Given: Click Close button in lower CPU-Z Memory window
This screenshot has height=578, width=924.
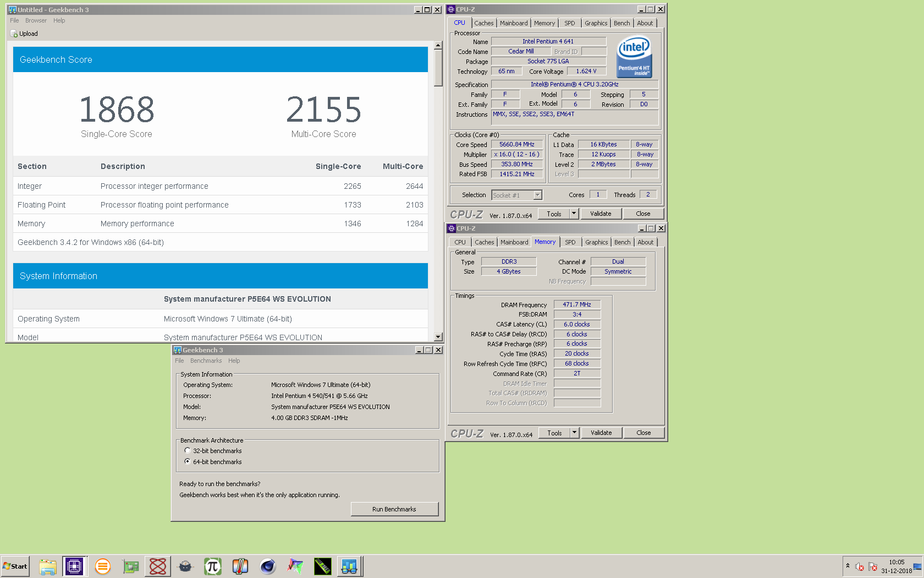Looking at the screenshot, I should 643,433.
